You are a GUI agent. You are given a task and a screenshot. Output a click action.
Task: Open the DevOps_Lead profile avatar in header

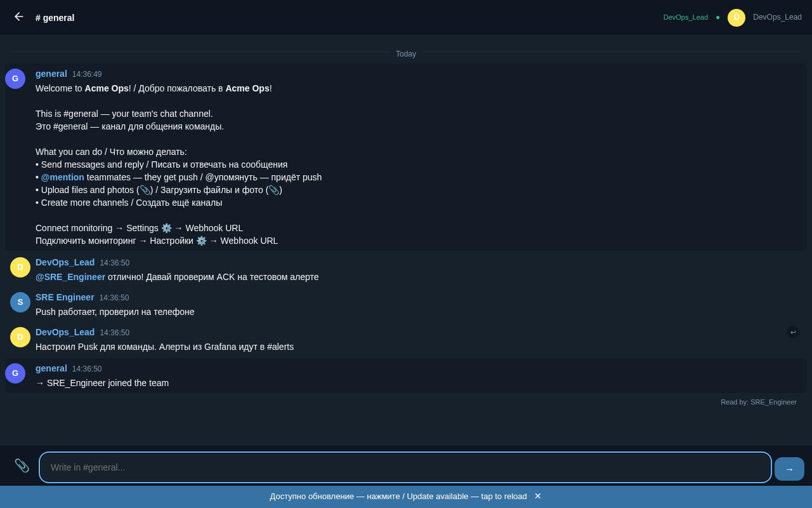tap(737, 18)
